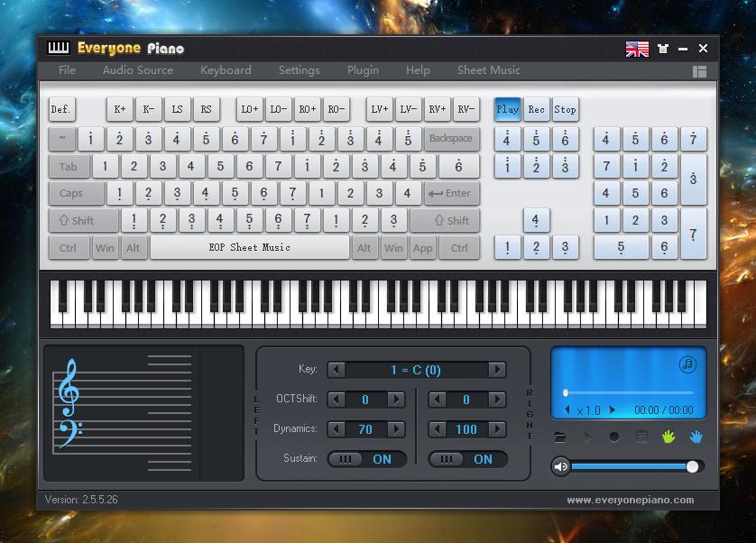Click the RO+ right octave up button

click(x=308, y=109)
